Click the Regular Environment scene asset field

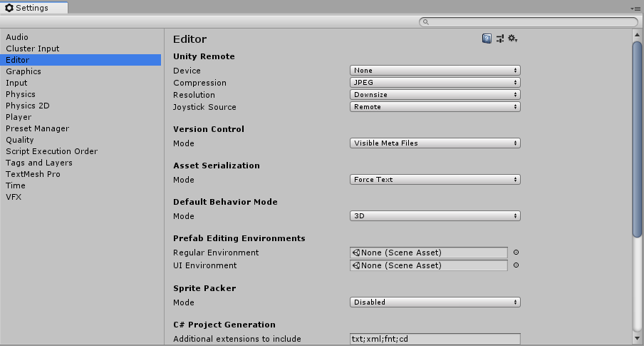(429, 253)
